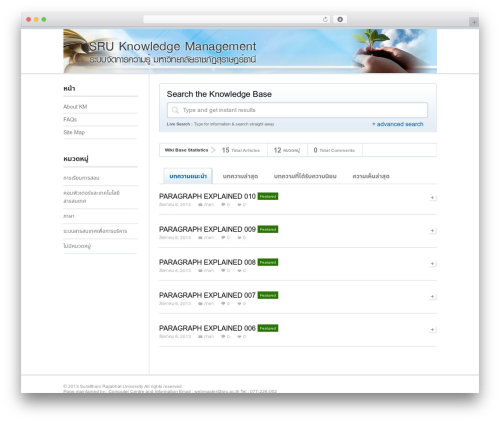This screenshot has height=423, width=500.
Task: Select the first (active) articles tab
Action: tap(188, 176)
